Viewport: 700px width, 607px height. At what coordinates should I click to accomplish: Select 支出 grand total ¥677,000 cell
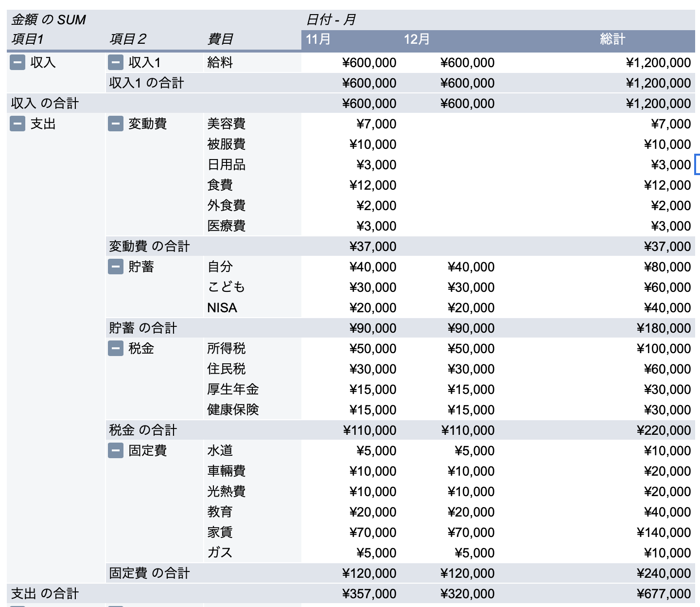point(664,594)
